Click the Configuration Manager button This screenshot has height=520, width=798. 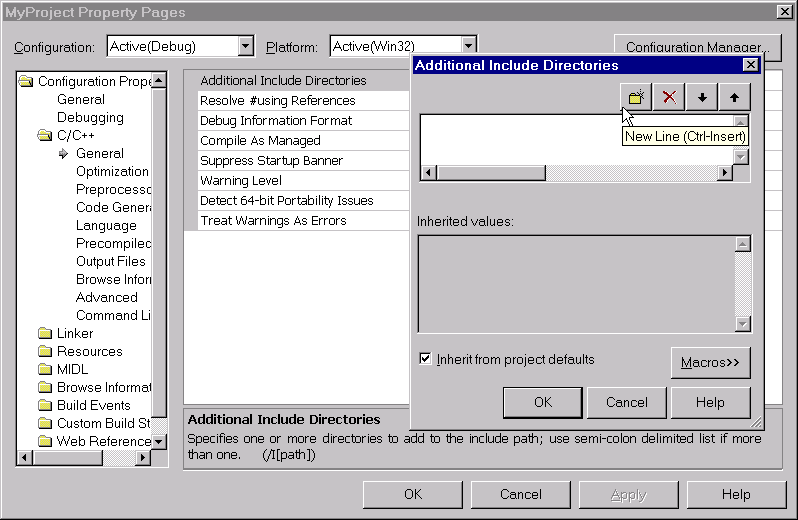tap(697, 47)
